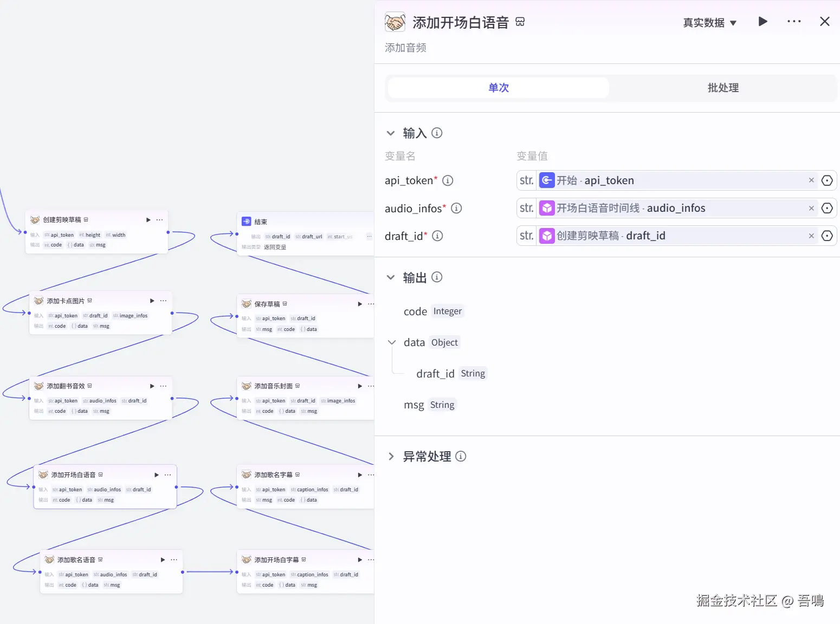This screenshot has width=840, height=624.
Task: Open more options on 添加卡点图片 node
Action: [163, 301]
